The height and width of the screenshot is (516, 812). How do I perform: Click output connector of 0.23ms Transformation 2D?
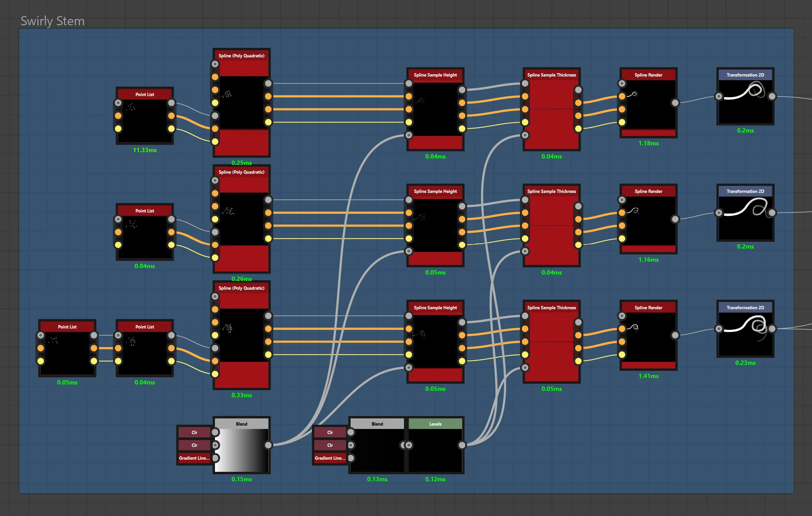tap(772, 329)
